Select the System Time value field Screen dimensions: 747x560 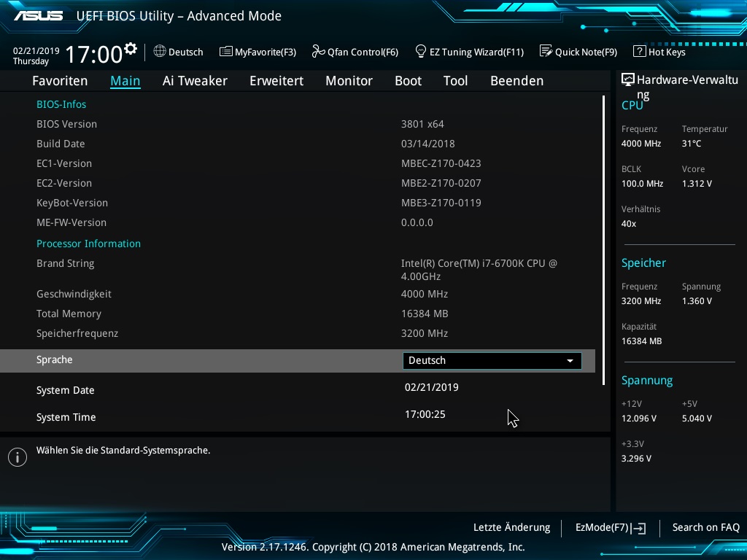(425, 414)
